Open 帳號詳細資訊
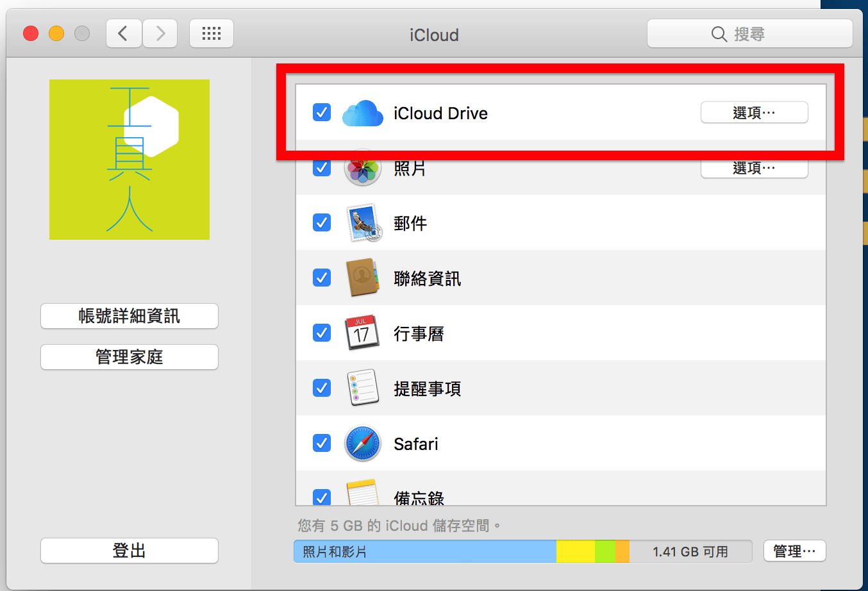 coord(129,316)
